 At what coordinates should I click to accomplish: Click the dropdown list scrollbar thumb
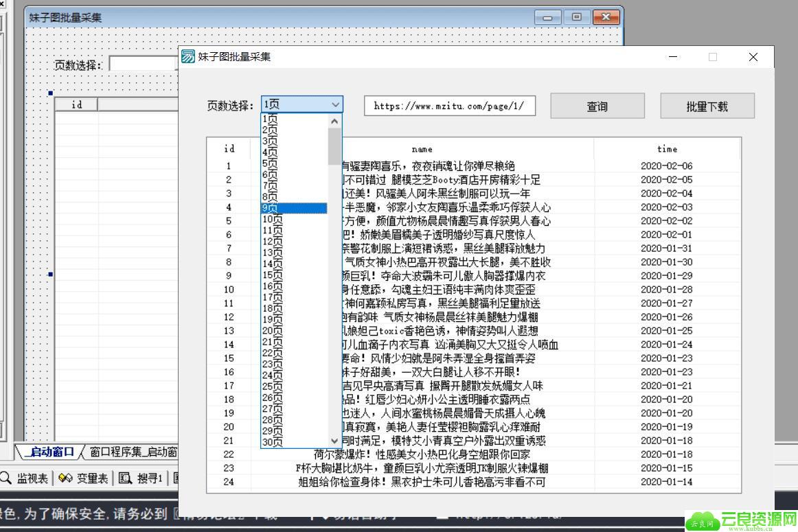click(x=334, y=146)
